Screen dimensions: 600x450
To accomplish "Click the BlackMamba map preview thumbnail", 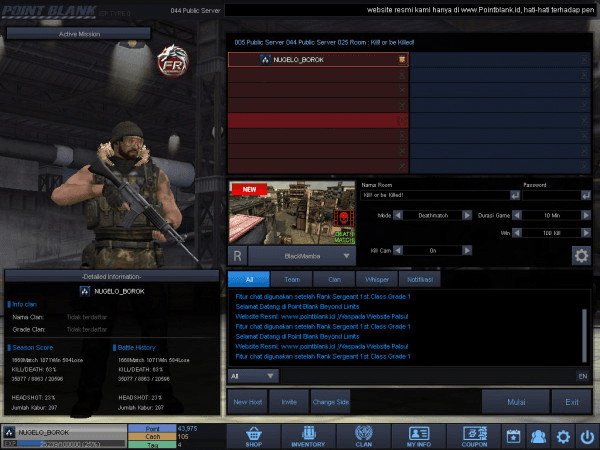I will (x=292, y=213).
